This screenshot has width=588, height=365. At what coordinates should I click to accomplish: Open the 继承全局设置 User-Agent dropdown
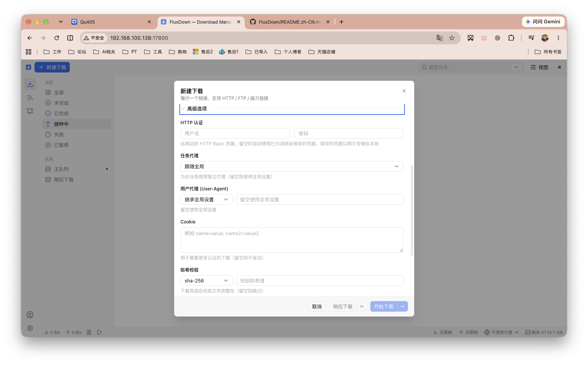pos(207,199)
